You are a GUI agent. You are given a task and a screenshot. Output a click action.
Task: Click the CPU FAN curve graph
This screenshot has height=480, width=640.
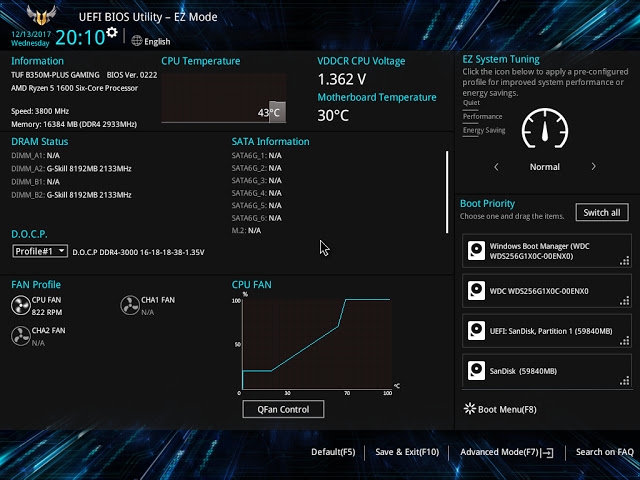[x=317, y=344]
